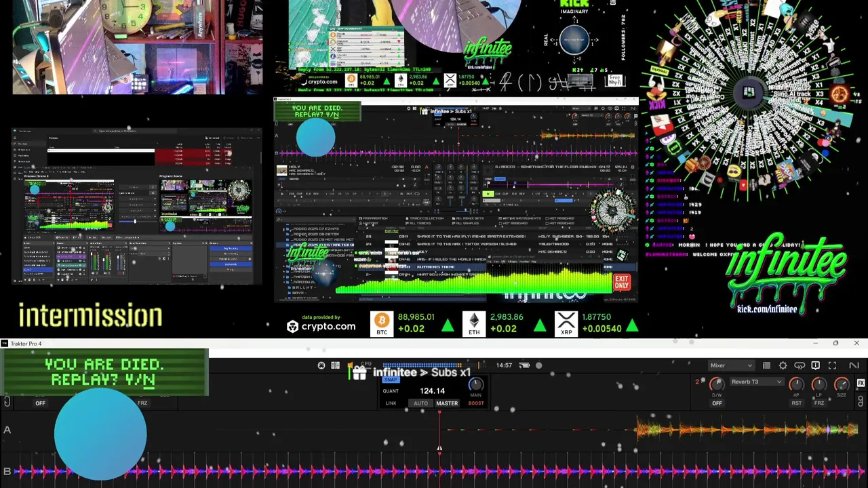Open the Reverb T3 effect dropdown
Screen dimensions: 868x488
[x=756, y=382]
